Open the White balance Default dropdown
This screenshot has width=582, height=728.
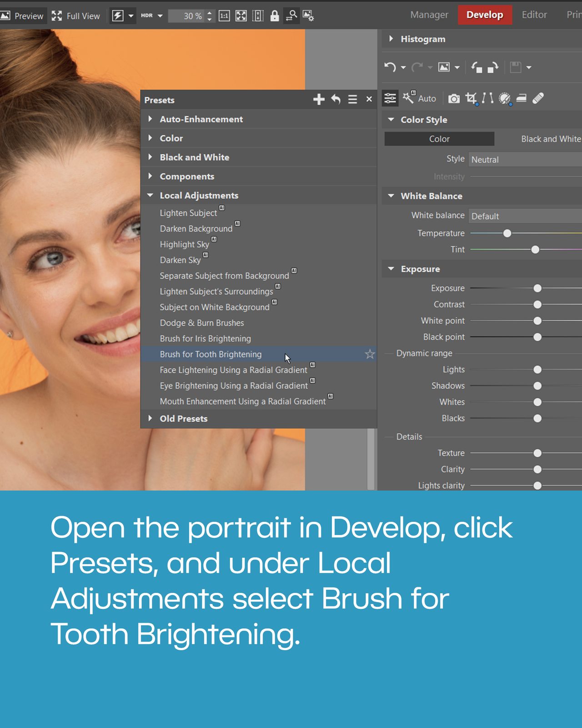525,216
